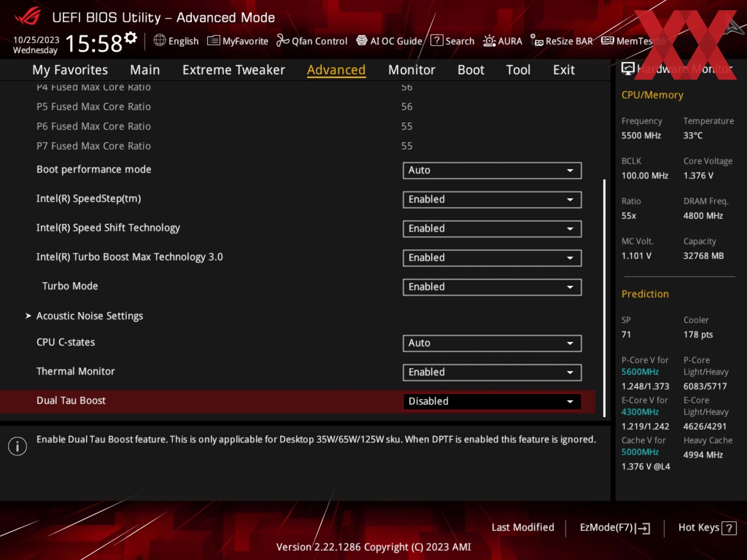Click P6 Fused Max Core Ratio row
Screen dimensions: 747x560
[x=224, y=126]
